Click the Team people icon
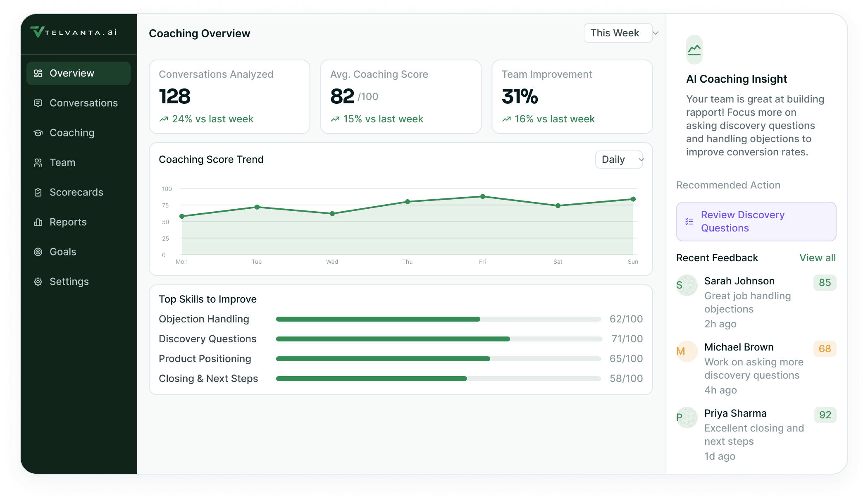 coord(38,162)
